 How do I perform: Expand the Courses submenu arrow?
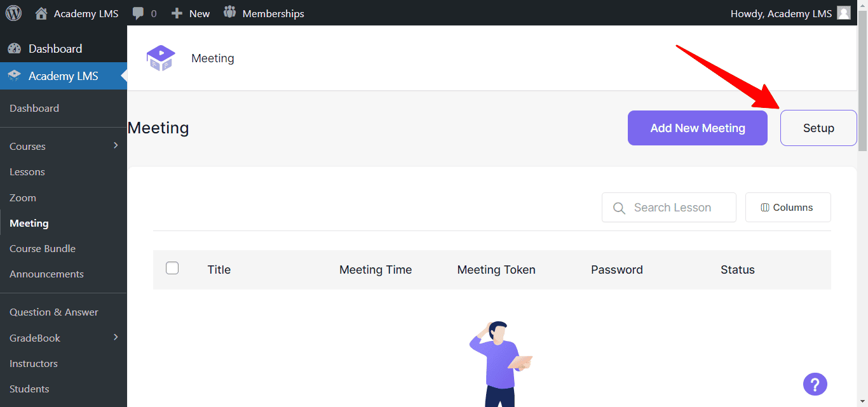pyautogui.click(x=116, y=145)
